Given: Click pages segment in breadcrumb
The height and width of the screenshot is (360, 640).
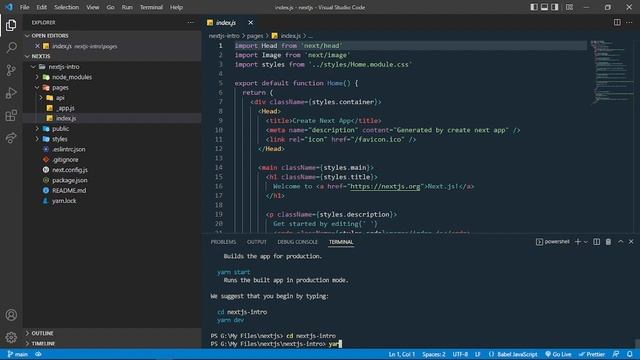Looking at the screenshot, I should click(255, 36).
